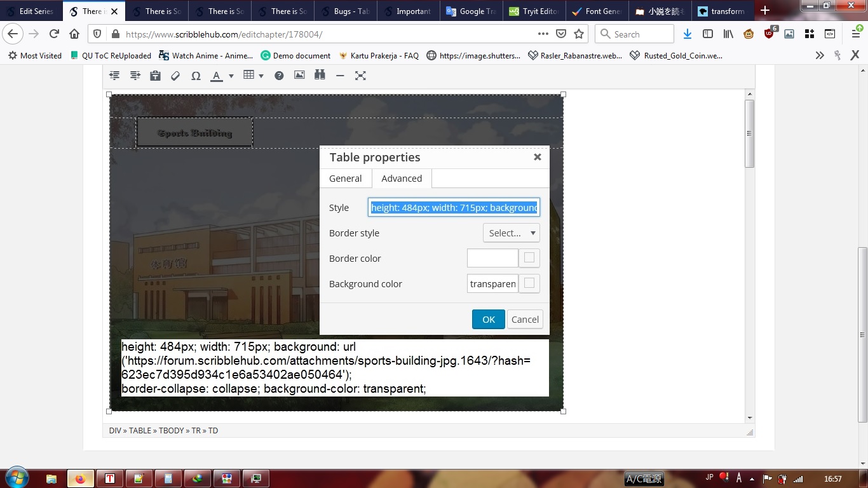
Task: Click the Find and replace binoculars icon
Action: [320, 76]
